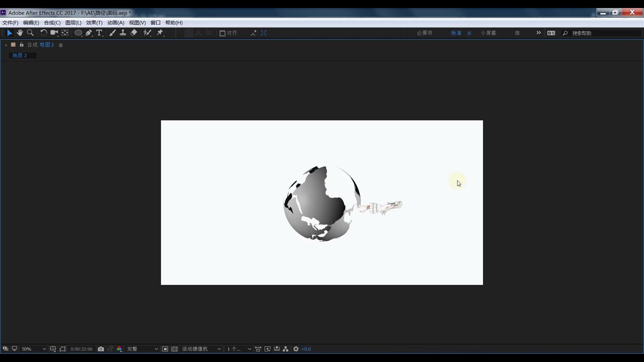Select the Clone Stamp tool

pos(123,33)
